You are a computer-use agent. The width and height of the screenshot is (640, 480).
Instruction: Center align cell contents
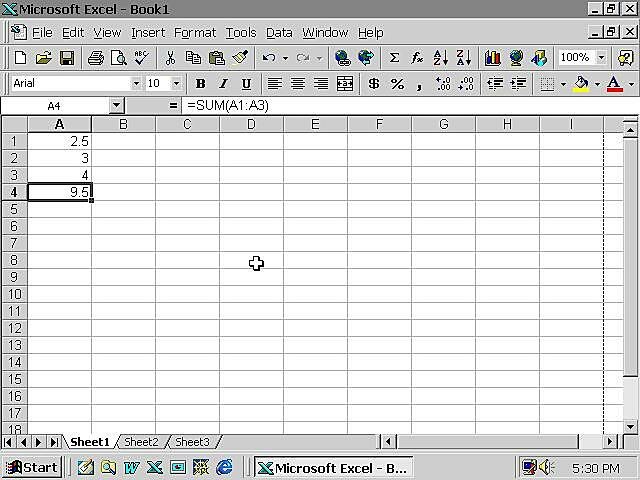298,84
